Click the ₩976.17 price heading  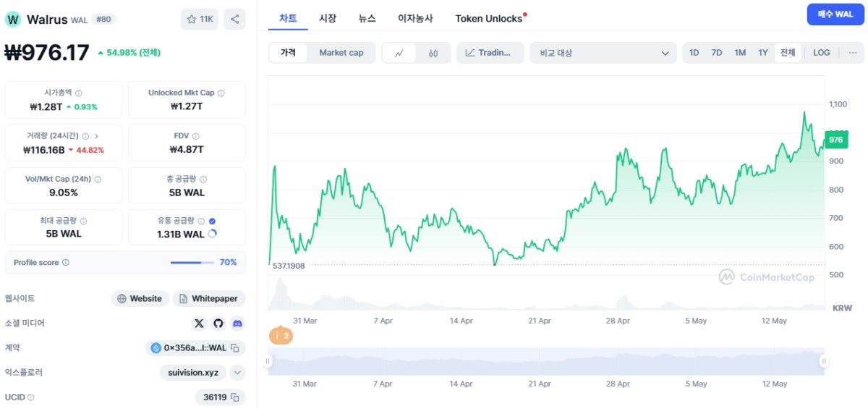tap(47, 52)
